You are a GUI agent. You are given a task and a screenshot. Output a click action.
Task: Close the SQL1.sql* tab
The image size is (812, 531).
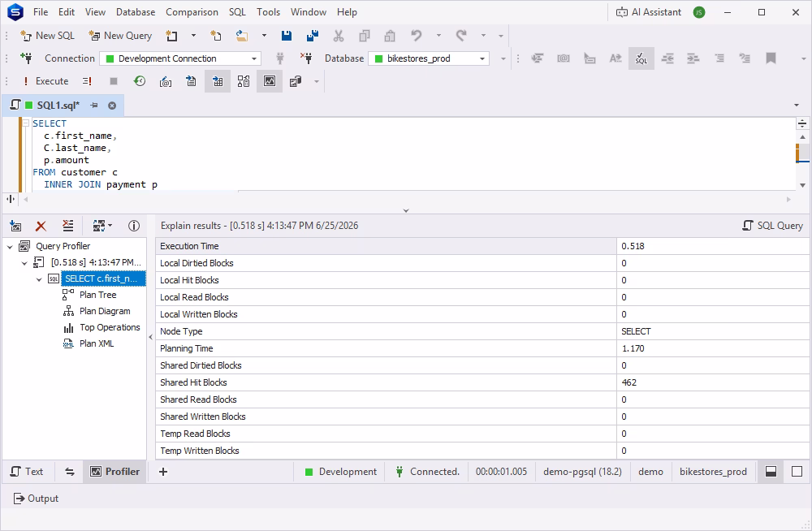tap(112, 106)
